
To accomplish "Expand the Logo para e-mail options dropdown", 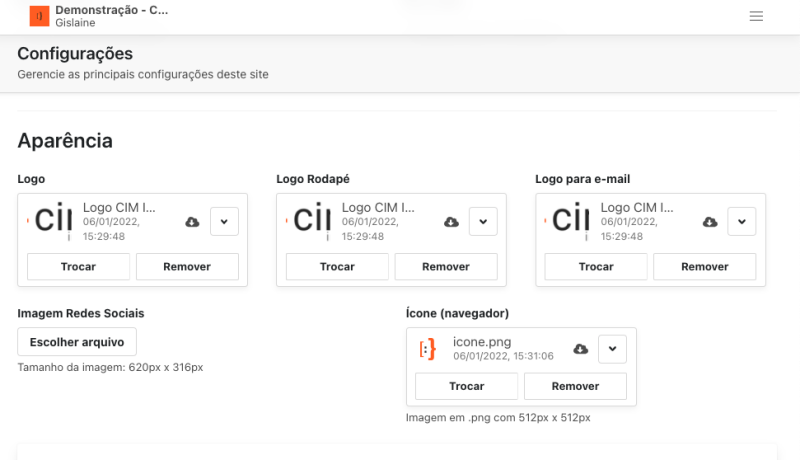I will [741, 221].
